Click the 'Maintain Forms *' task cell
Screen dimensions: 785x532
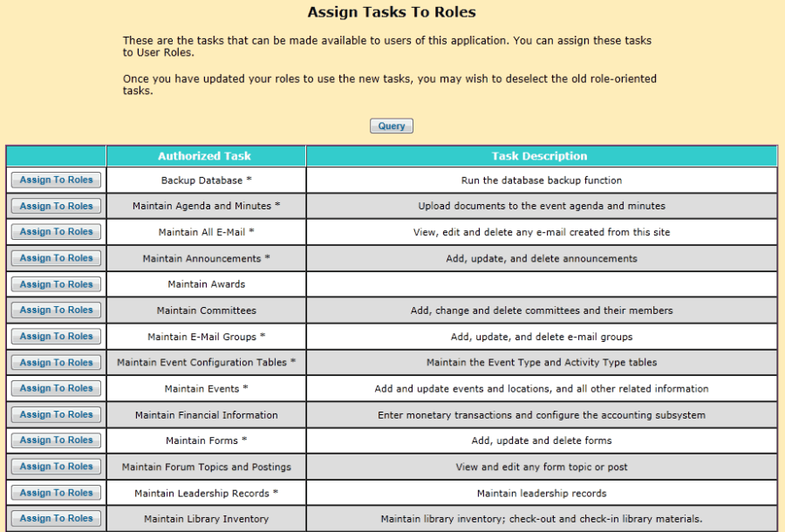coord(206,440)
